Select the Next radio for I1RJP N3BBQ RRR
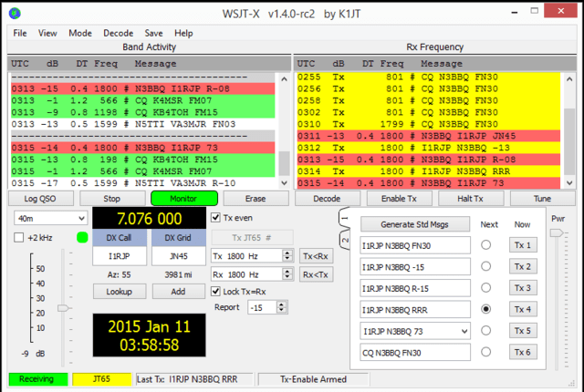The width and height of the screenshot is (584, 392). [x=485, y=309]
